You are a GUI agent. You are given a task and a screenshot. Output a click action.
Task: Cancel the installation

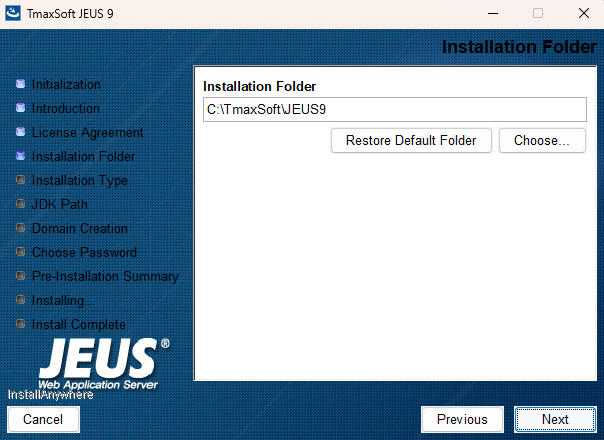tap(43, 420)
